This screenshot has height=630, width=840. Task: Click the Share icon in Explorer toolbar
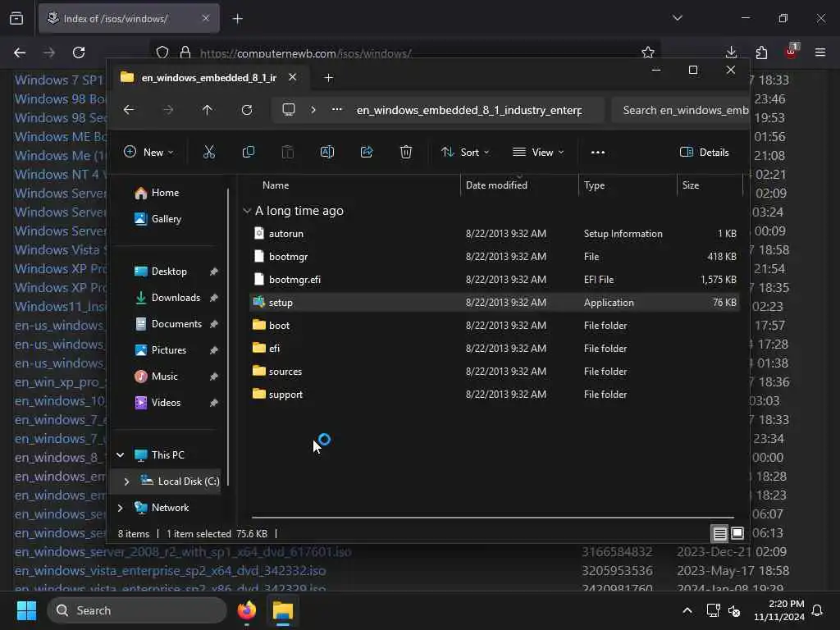[x=367, y=152]
